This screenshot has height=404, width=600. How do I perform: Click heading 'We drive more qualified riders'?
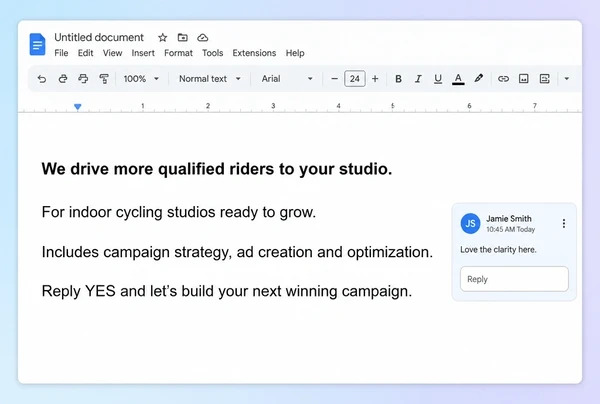[x=217, y=169]
